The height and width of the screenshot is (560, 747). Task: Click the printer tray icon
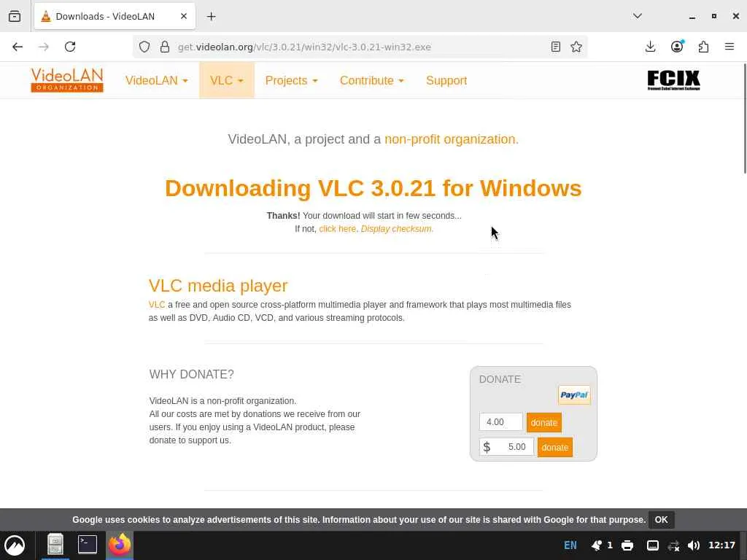tap(627, 545)
